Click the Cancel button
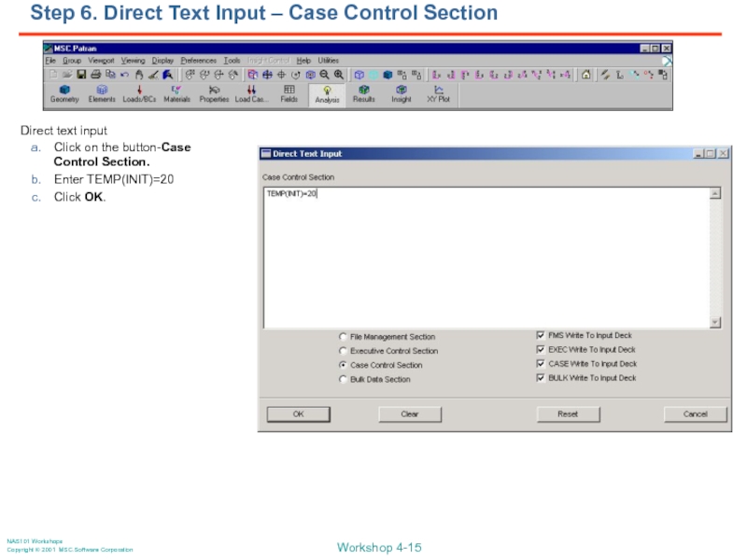The image size is (747, 560). 696,414
